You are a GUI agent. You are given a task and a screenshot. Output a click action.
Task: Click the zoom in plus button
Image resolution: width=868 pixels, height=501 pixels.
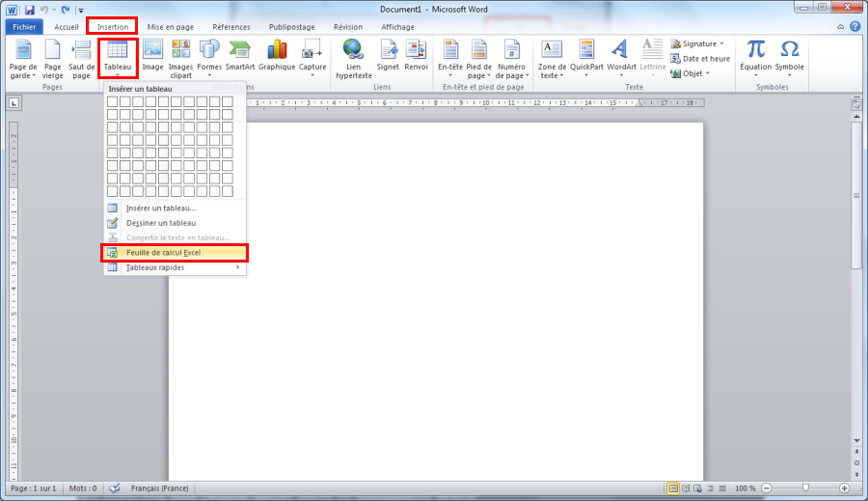844,488
